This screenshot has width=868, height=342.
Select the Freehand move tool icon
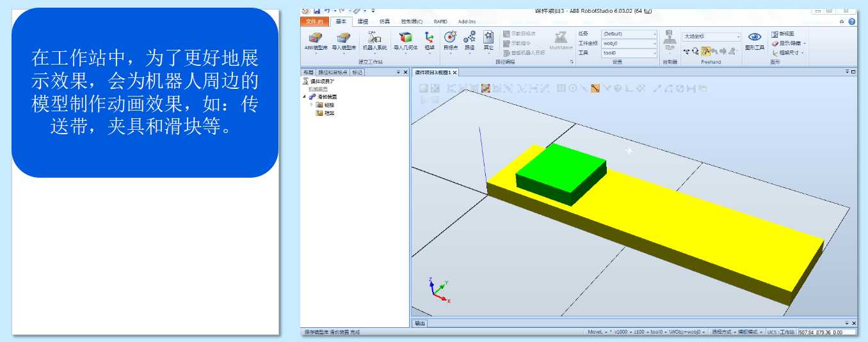point(687,51)
